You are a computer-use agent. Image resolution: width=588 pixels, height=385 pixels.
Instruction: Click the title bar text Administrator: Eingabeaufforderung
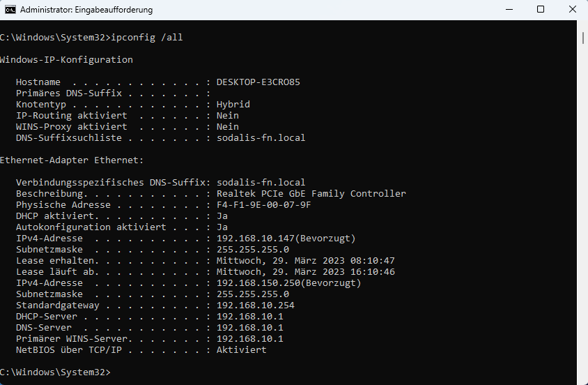pyautogui.click(x=86, y=10)
